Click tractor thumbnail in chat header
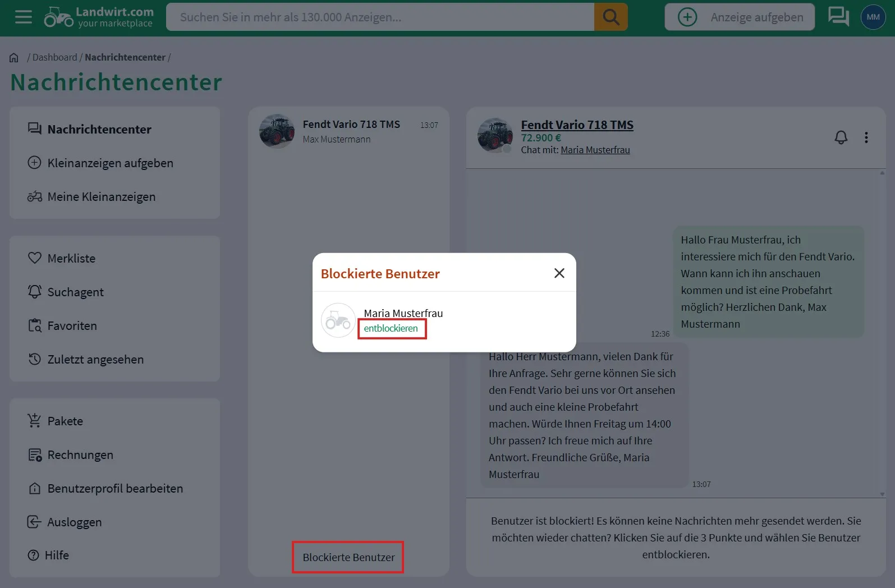 coord(495,135)
